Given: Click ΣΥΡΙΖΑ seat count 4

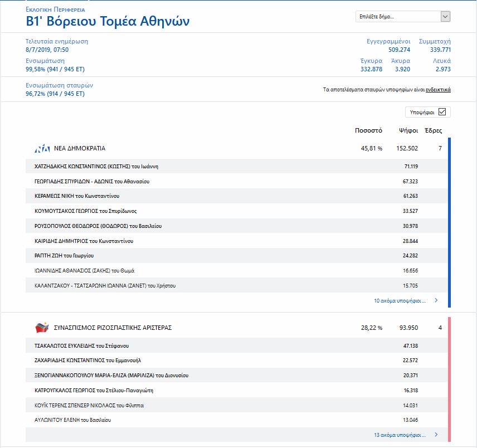Looking at the screenshot, I should (x=440, y=328).
